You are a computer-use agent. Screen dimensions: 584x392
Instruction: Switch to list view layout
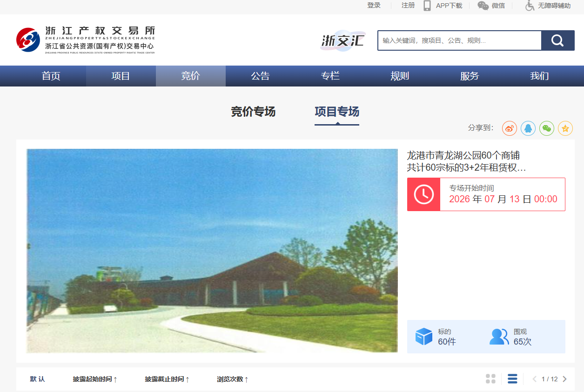(512, 379)
